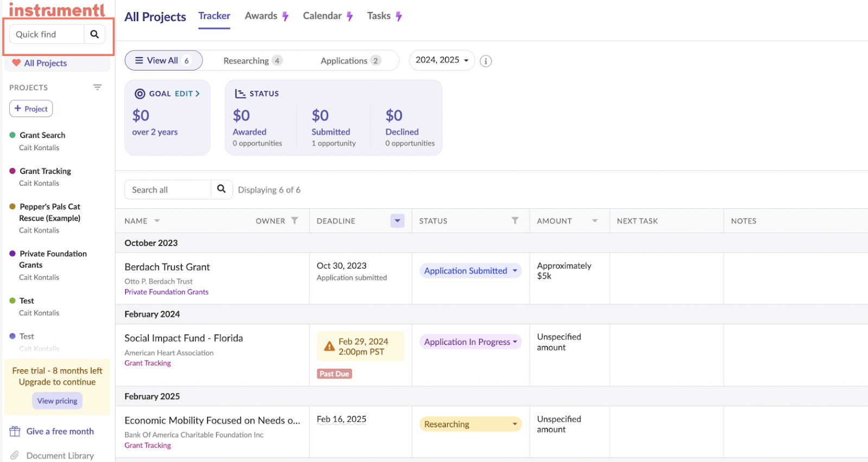
Task: Open Give a free month link
Action: (60, 432)
